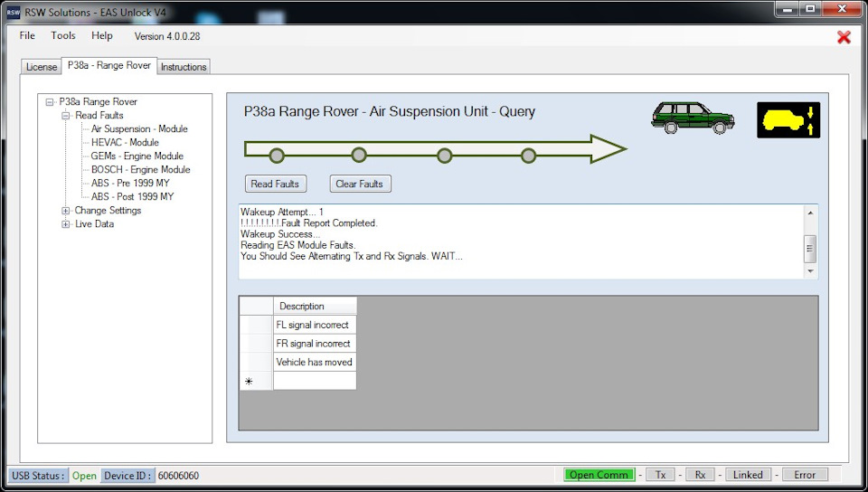Open the Help menu
This screenshot has width=868, height=492.
[x=102, y=35]
